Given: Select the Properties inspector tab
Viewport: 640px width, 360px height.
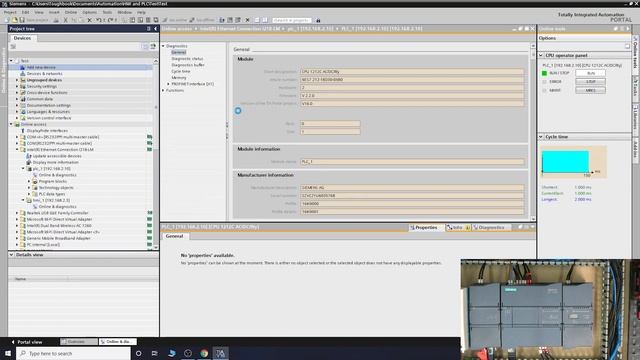Looking at the screenshot, I should pyautogui.click(x=426, y=227).
